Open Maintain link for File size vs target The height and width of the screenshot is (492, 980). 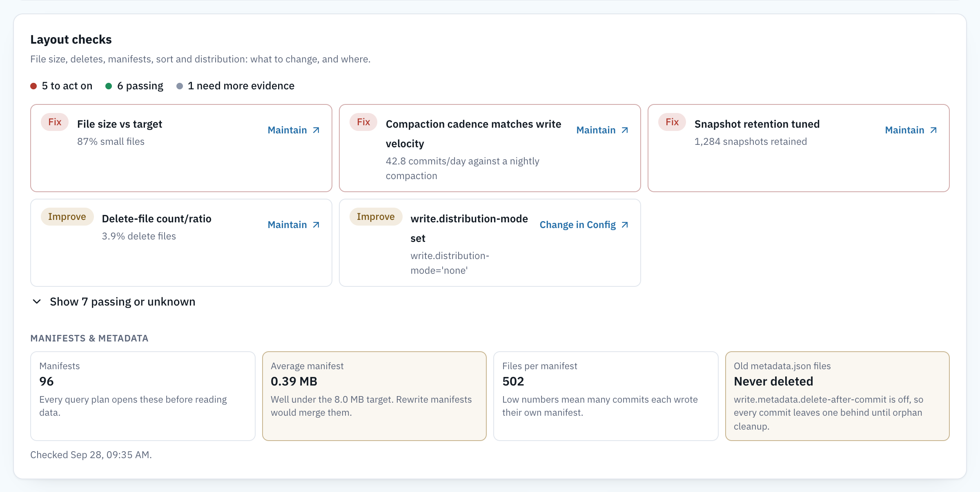[294, 130]
